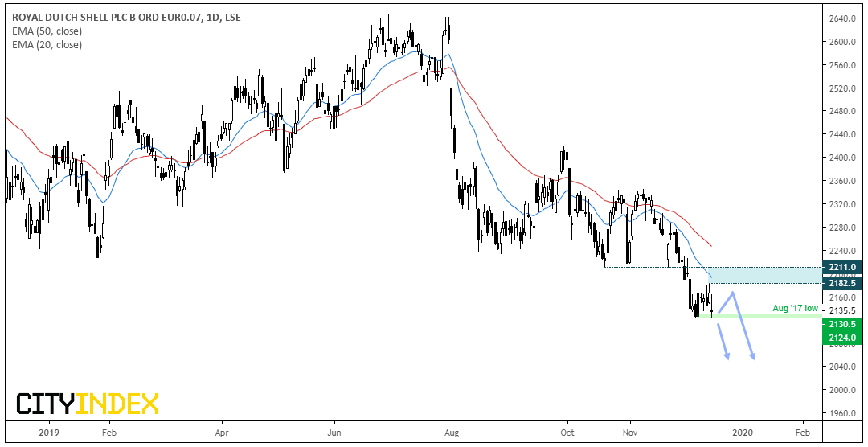This screenshot has width=868, height=447.
Task: Click the 2360.0 axis value
Action: click(844, 181)
